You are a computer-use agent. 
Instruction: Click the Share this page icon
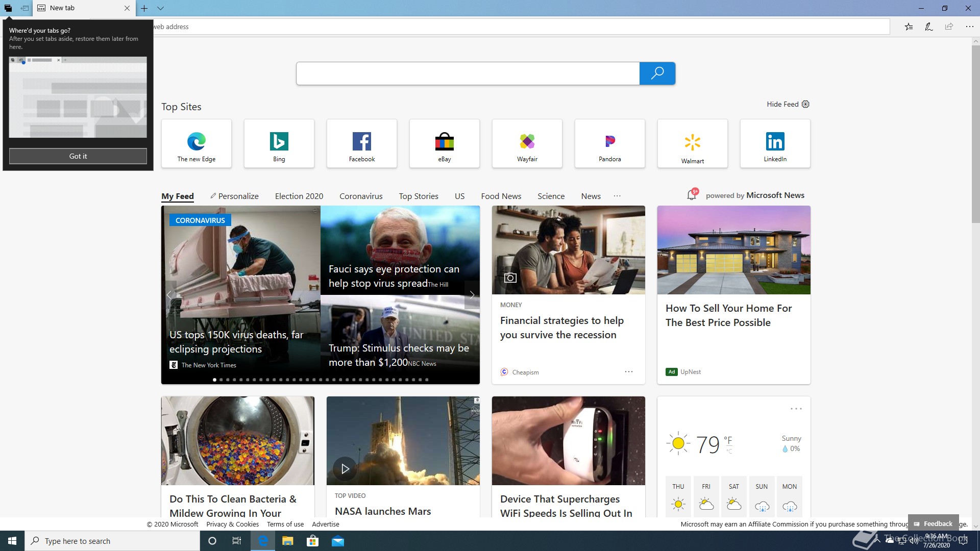(x=949, y=27)
